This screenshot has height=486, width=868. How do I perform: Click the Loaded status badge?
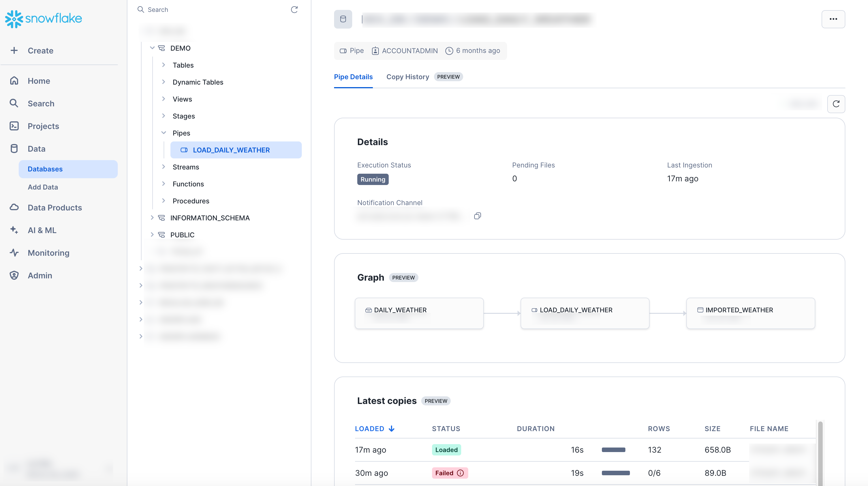(x=446, y=450)
